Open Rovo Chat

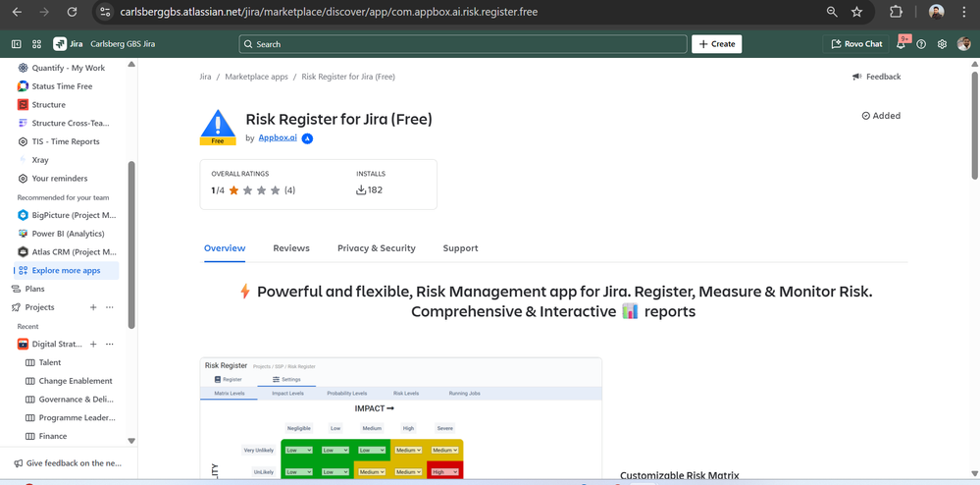click(x=856, y=44)
